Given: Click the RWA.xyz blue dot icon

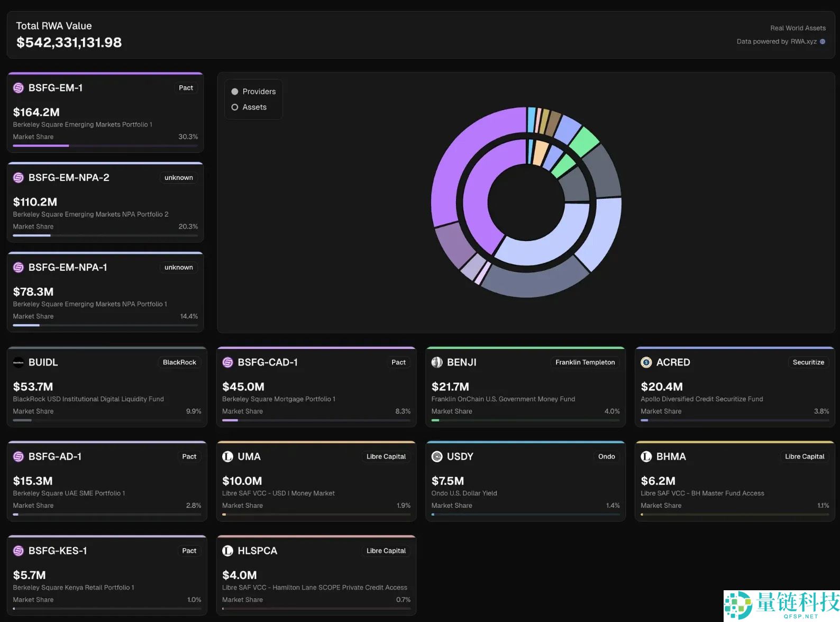Looking at the screenshot, I should coord(823,42).
